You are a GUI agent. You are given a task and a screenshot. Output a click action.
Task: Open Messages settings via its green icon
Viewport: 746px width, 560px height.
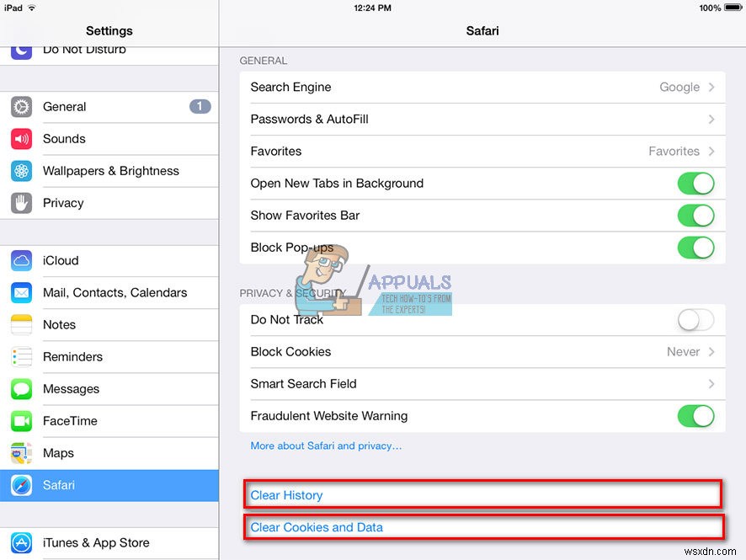[21, 388]
